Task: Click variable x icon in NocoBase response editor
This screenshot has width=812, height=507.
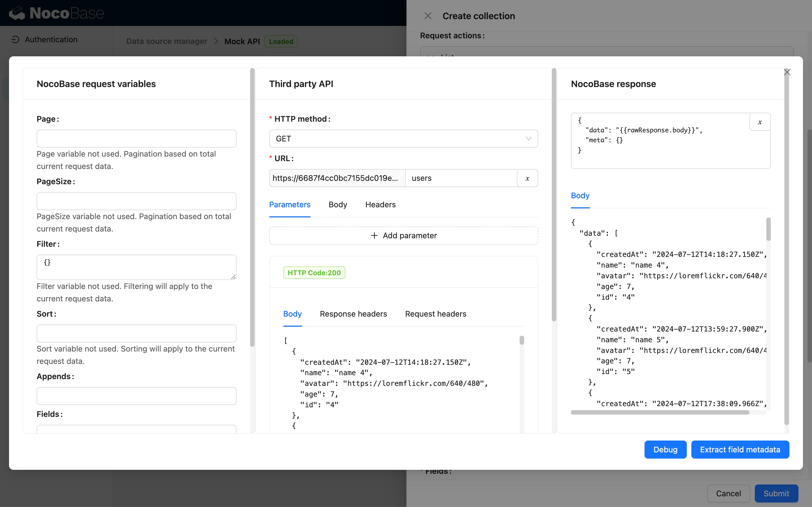Action: [760, 122]
